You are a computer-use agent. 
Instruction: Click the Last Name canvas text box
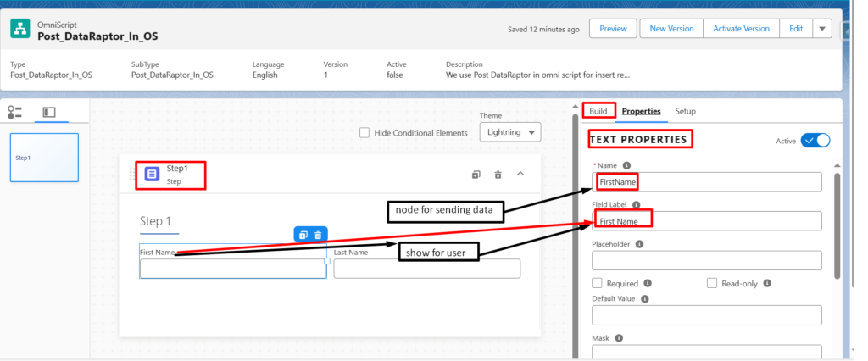427,269
